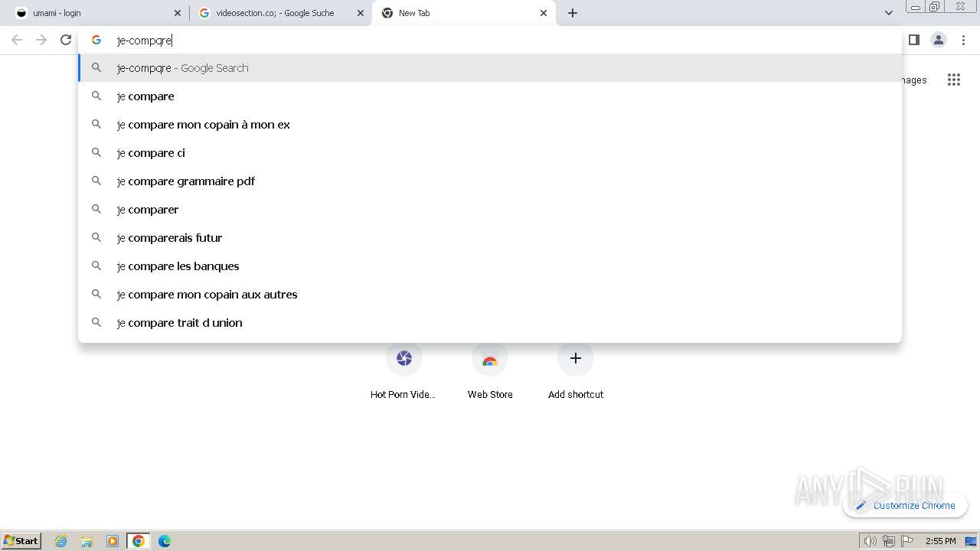Choose 'je compare trait d union'
The image size is (980, 551).
pos(490,323)
